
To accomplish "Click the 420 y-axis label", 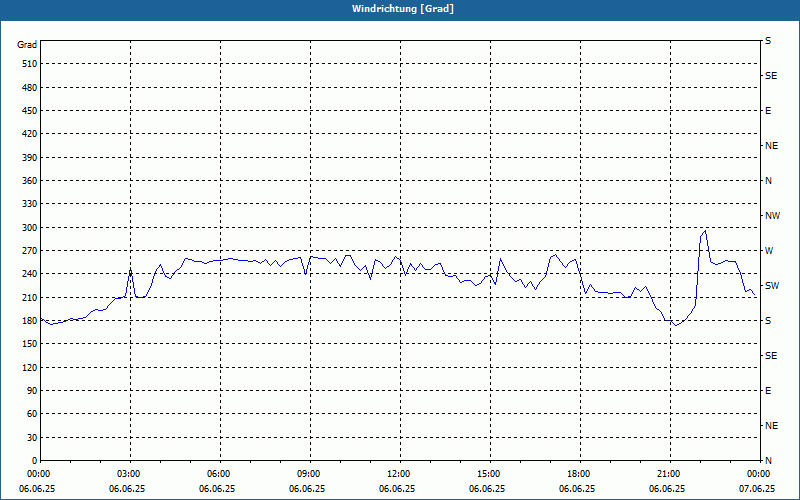I will [x=30, y=134].
